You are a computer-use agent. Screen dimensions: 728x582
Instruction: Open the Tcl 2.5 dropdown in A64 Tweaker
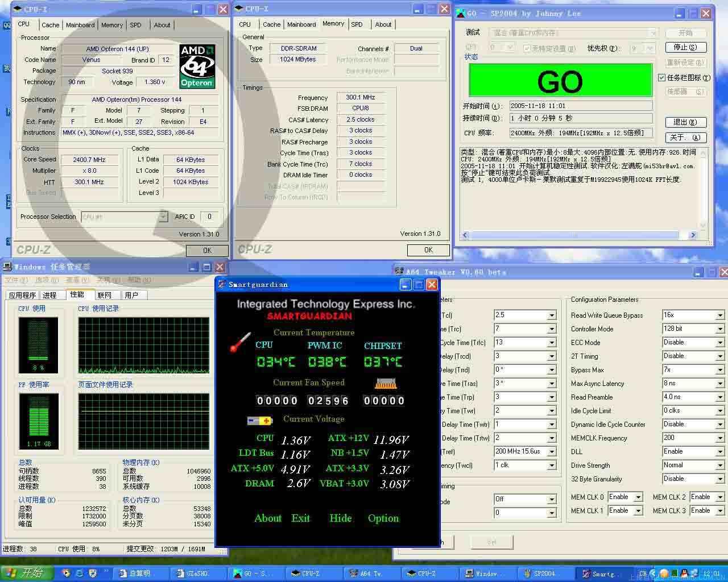coord(552,315)
